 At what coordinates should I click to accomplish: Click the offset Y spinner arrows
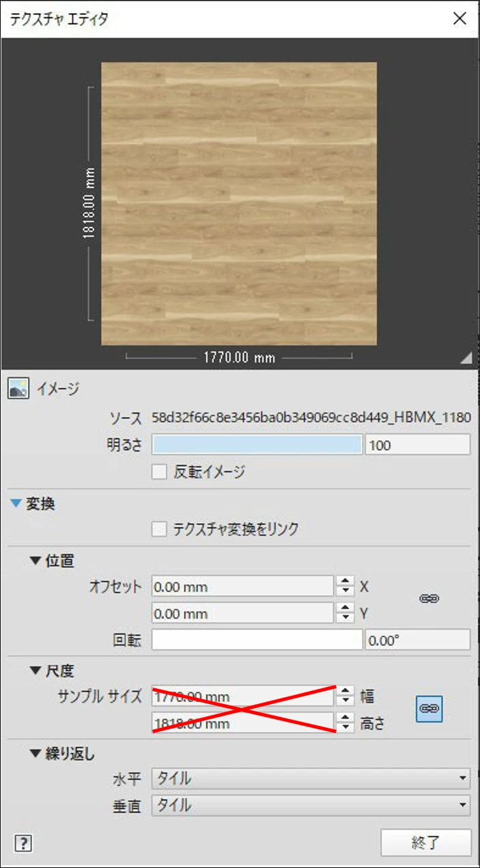pos(345,613)
